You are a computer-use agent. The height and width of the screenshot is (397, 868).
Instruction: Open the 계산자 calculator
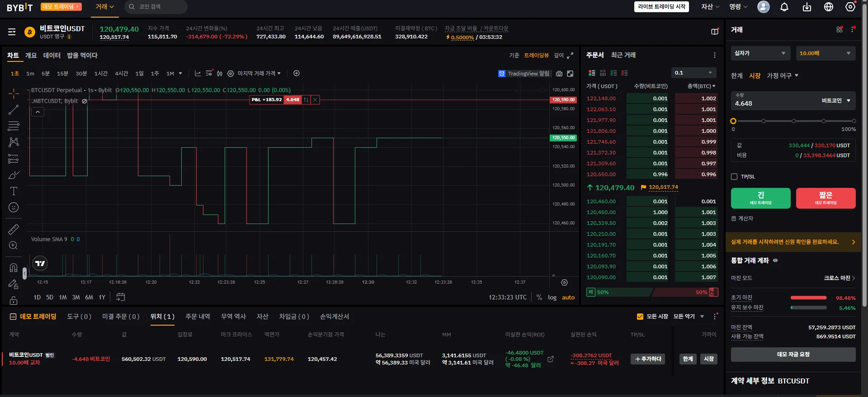(742, 219)
